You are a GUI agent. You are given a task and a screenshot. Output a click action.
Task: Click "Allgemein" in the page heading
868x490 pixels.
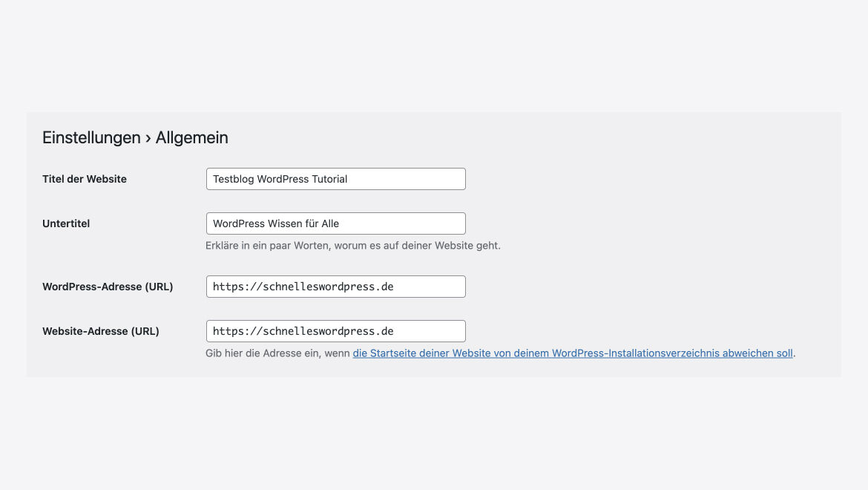tap(191, 137)
